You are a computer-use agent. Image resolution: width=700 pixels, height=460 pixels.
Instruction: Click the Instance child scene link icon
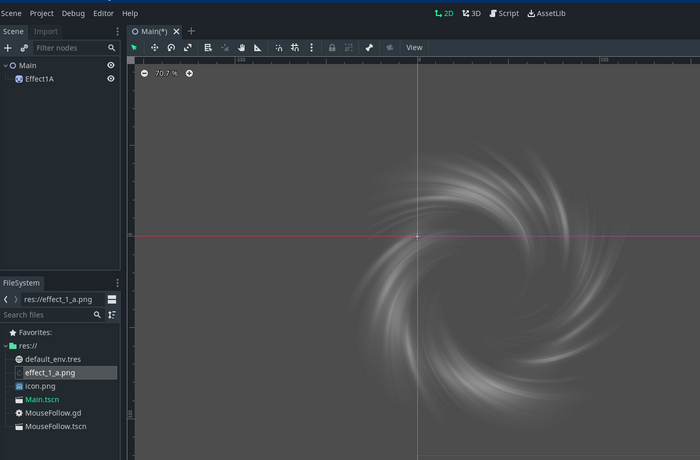click(23, 47)
